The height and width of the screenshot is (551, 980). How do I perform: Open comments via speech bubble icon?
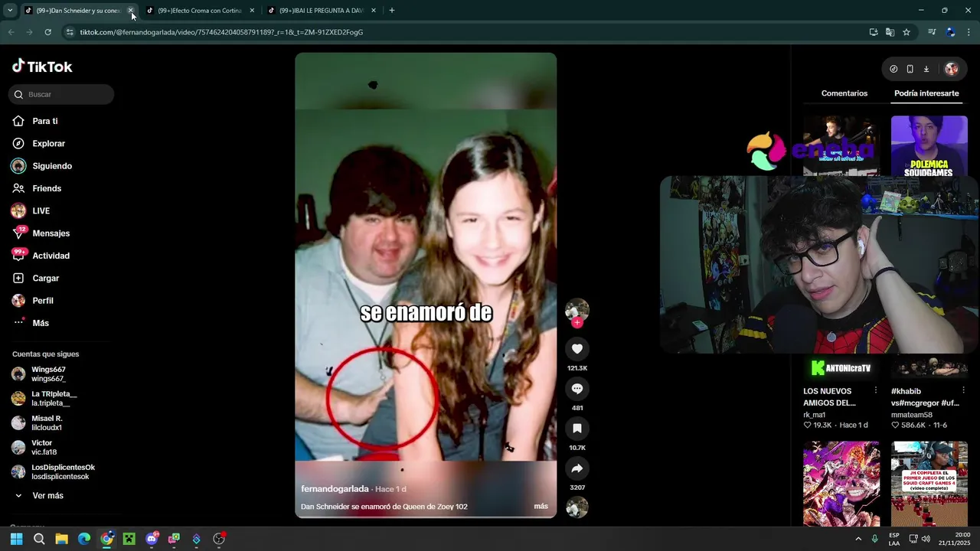(577, 389)
